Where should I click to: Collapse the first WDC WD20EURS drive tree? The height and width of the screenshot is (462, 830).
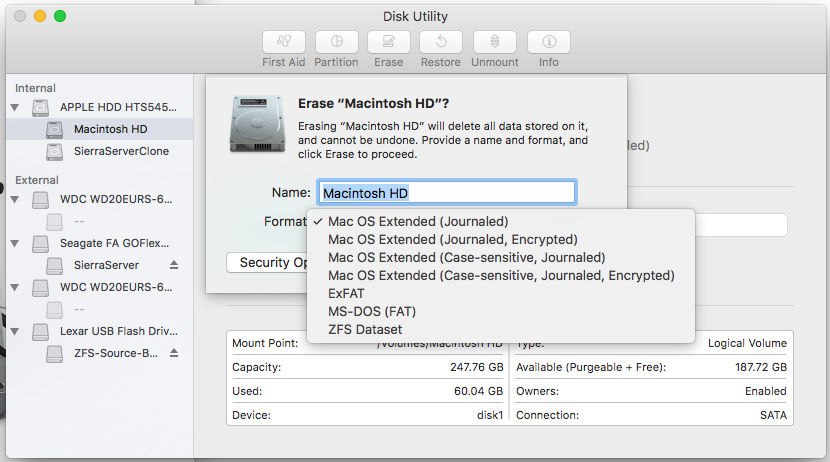[x=15, y=200]
